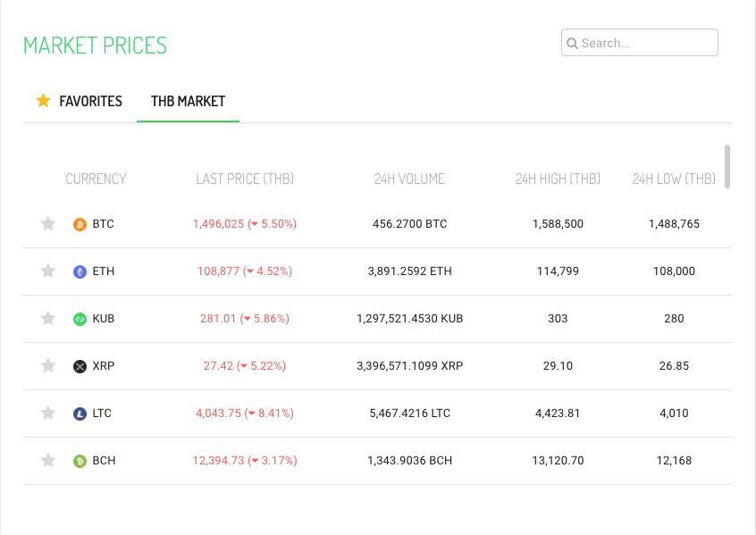Click the Bitcoin Cash BCH coin icon
Viewport: 756px width, 535px height.
tap(80, 461)
